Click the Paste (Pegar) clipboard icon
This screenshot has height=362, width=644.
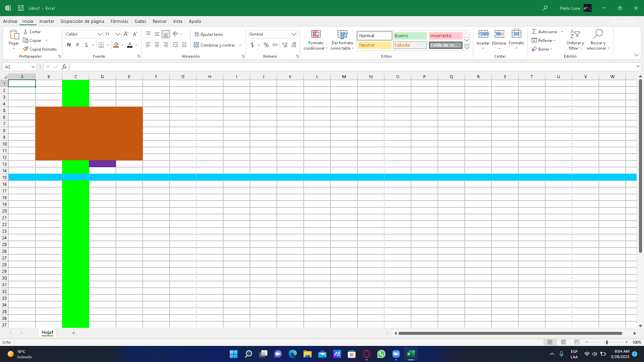[x=14, y=35]
